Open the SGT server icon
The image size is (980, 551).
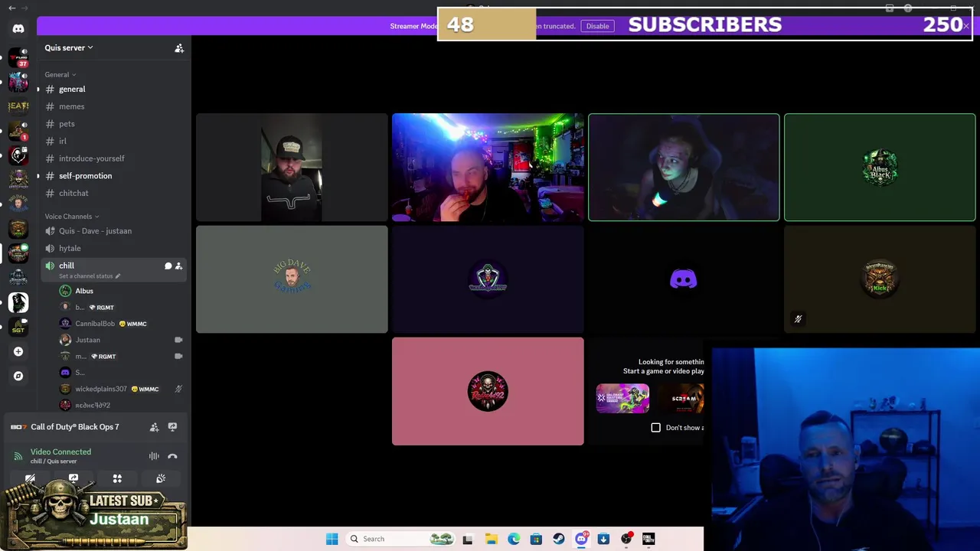(x=18, y=327)
